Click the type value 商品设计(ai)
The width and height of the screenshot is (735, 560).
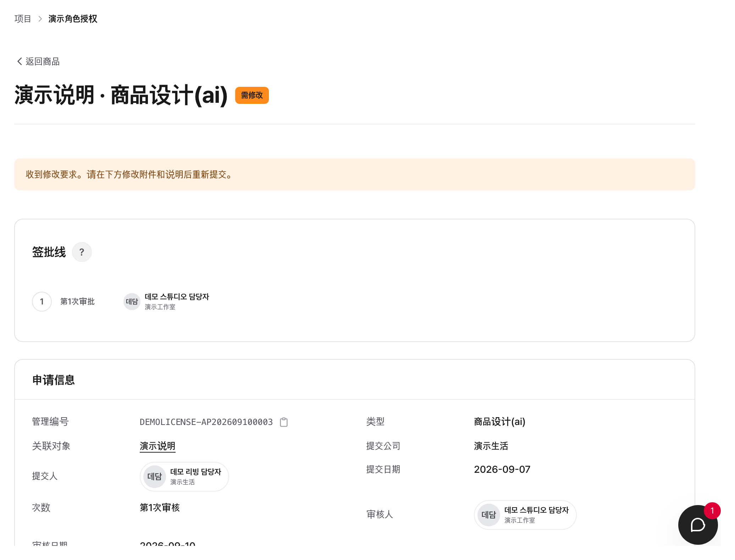click(500, 421)
